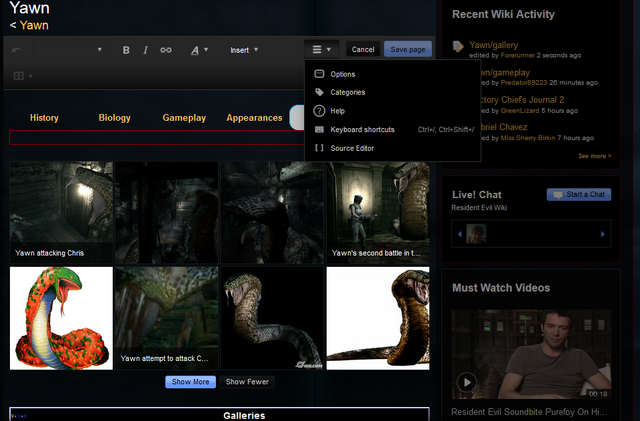The height and width of the screenshot is (421, 640).
Task: Open user Predator89223's profile link
Action: (524, 82)
